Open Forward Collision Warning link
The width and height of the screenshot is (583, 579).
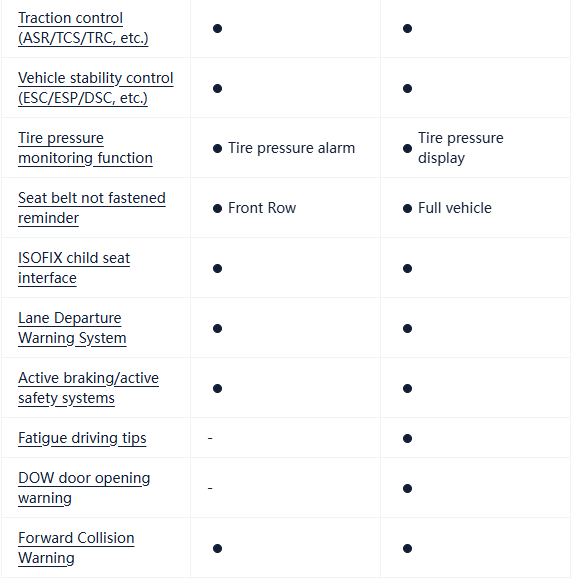tap(76, 548)
